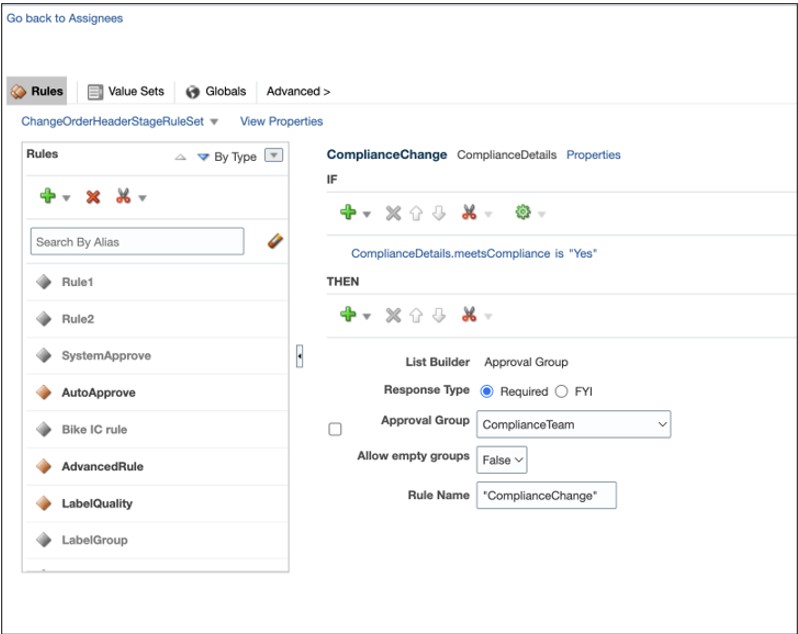The height and width of the screenshot is (634, 798).
Task: Collapse the rules panel splitter handle
Action: coord(300,356)
